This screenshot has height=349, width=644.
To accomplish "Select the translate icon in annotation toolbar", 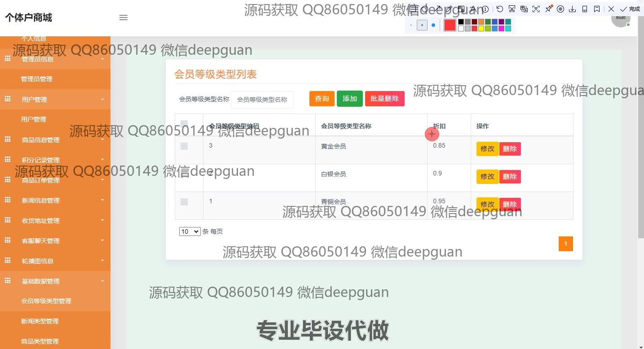I will (x=524, y=9).
